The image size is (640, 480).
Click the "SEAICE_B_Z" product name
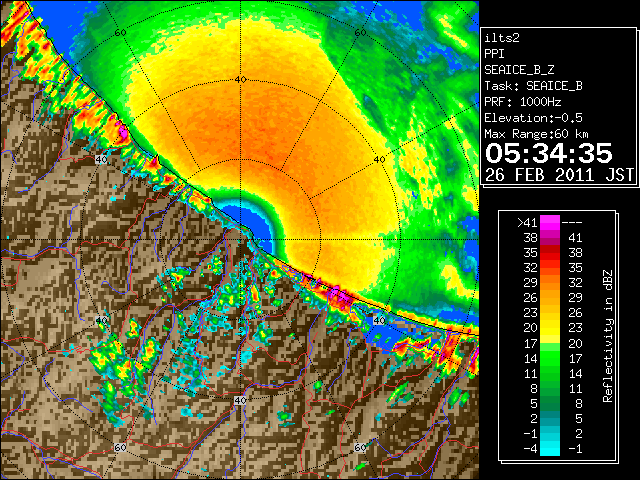pos(519,70)
